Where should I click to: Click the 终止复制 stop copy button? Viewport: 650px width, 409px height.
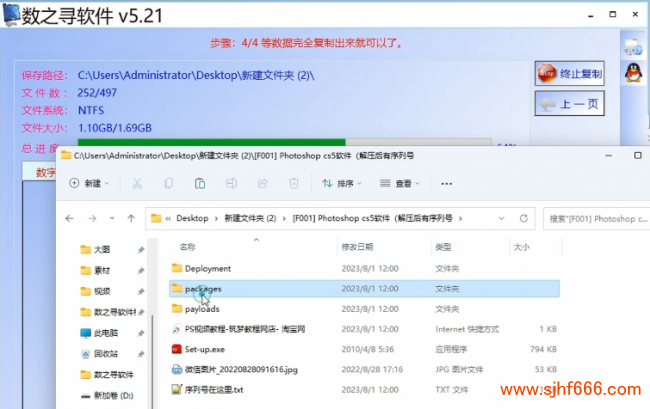pos(570,73)
